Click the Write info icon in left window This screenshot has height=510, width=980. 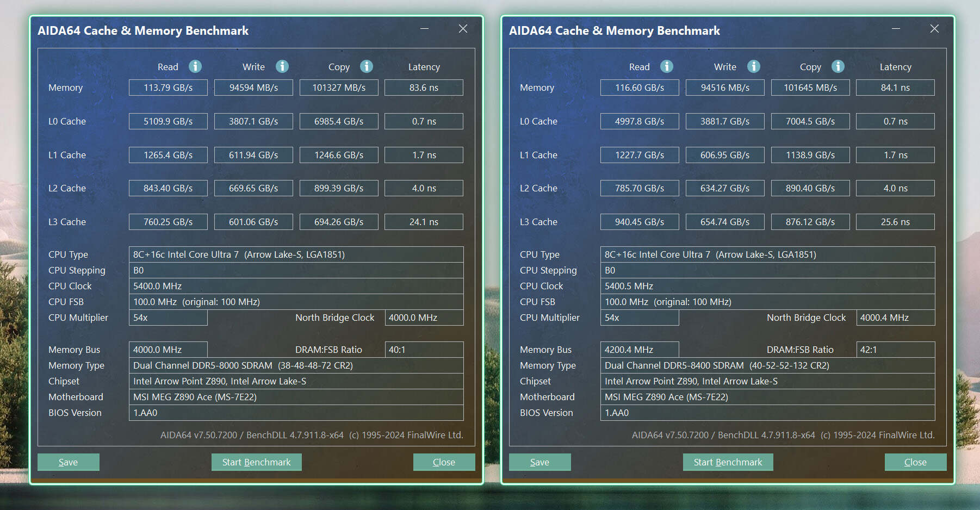coord(282,66)
